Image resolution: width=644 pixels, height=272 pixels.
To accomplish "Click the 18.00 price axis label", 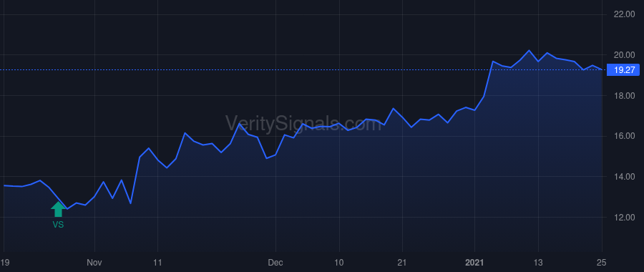I will pos(624,96).
